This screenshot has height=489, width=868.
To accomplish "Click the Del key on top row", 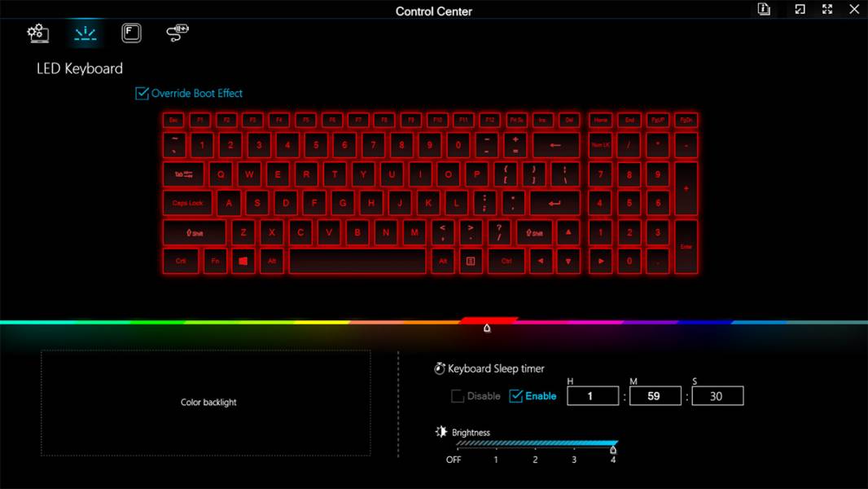I will [569, 120].
